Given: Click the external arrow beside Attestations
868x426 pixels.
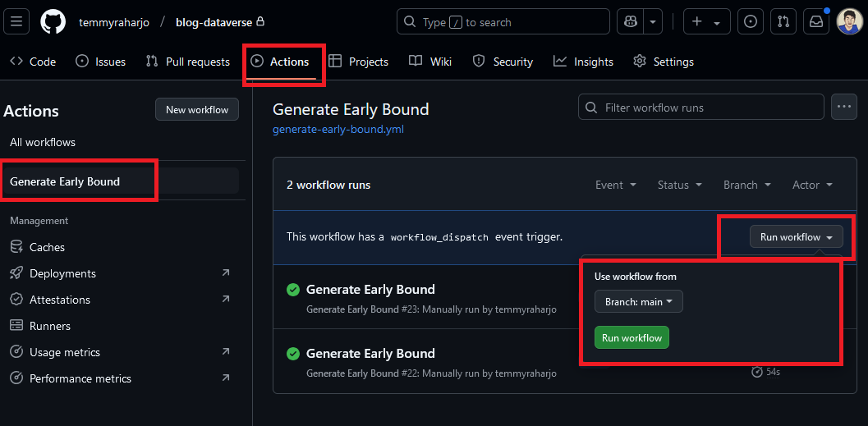Looking at the screenshot, I should [225, 299].
